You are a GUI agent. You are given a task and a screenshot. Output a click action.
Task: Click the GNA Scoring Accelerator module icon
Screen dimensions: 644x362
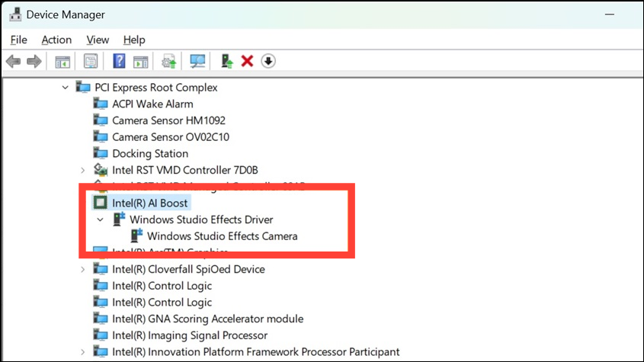coord(101,319)
